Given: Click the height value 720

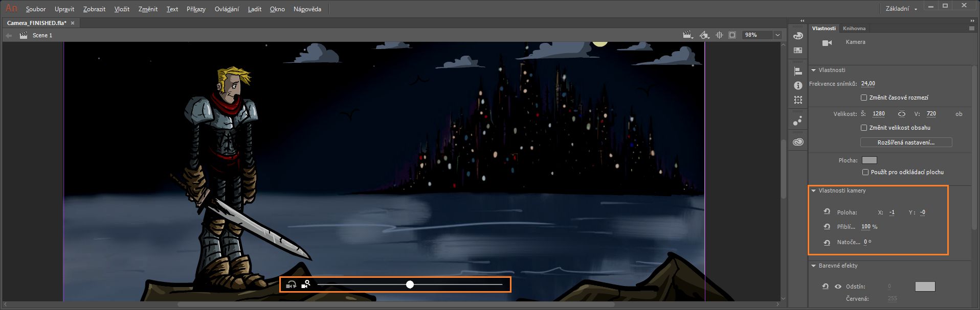Looking at the screenshot, I should click(x=931, y=114).
